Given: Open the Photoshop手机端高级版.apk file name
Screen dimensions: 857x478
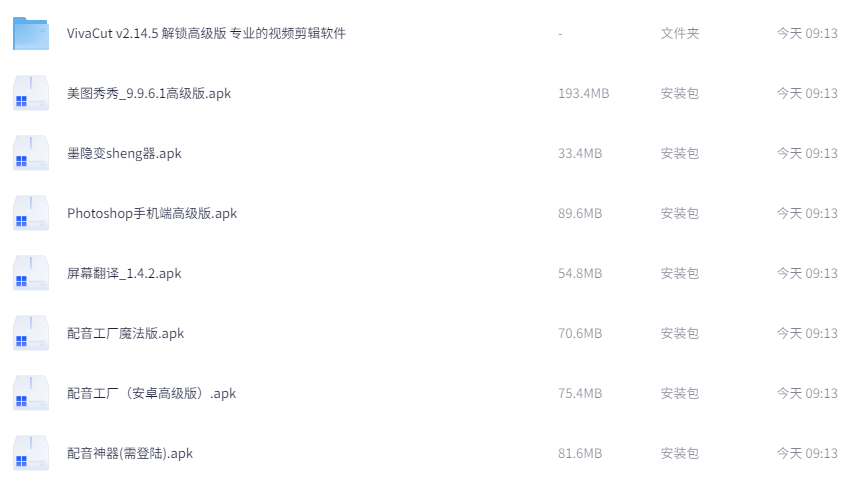Looking at the screenshot, I should 152,214.
